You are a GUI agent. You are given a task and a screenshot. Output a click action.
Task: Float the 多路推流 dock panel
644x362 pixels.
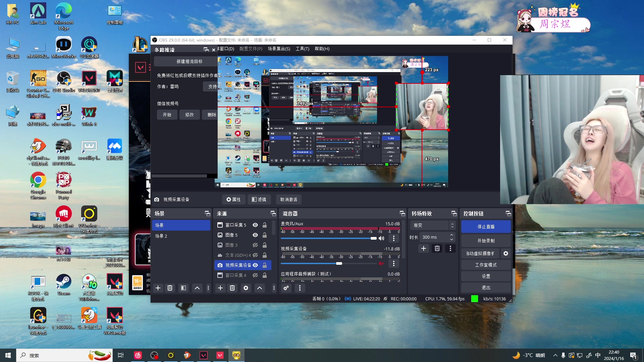pos(206,50)
